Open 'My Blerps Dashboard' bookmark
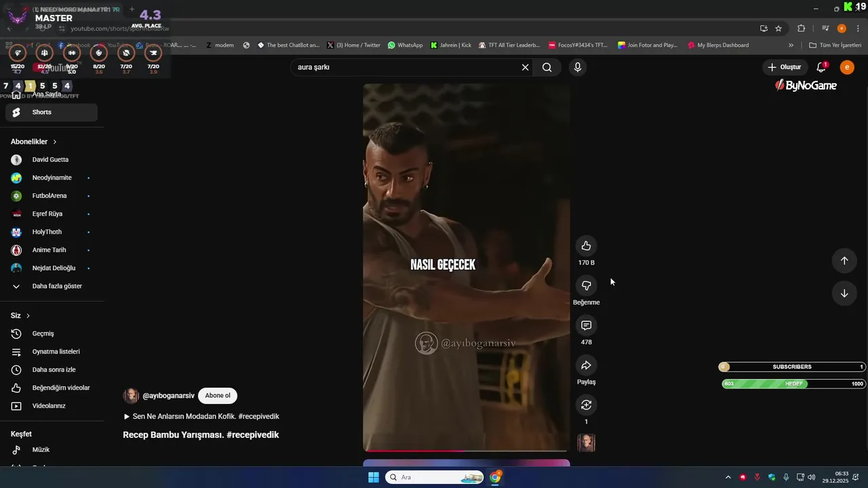Screen dimensions: 868x488 (718, 45)
